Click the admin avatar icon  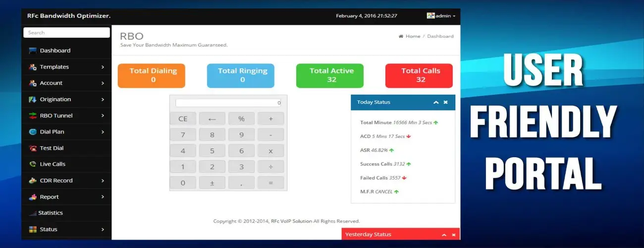pos(430,16)
